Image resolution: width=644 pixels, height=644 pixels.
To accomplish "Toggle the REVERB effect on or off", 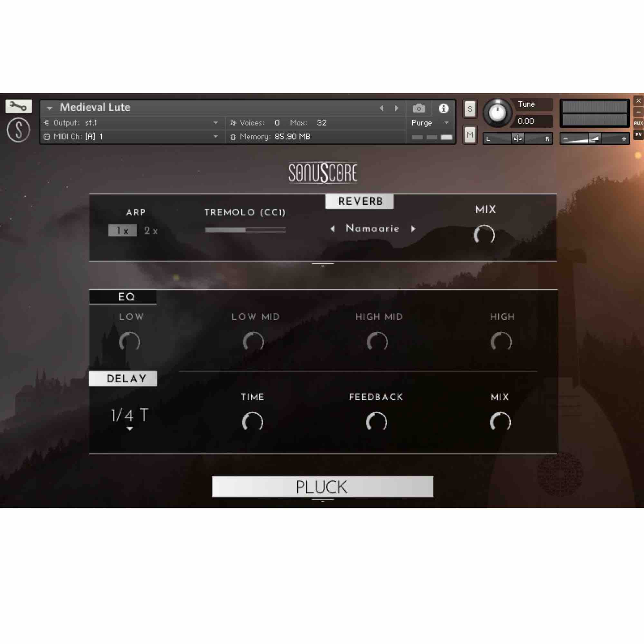I will tap(359, 201).
